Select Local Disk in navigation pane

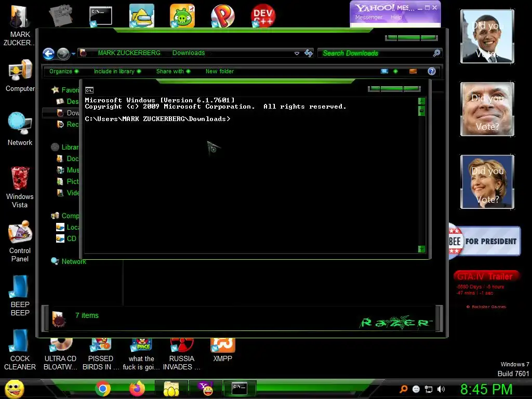click(68, 227)
